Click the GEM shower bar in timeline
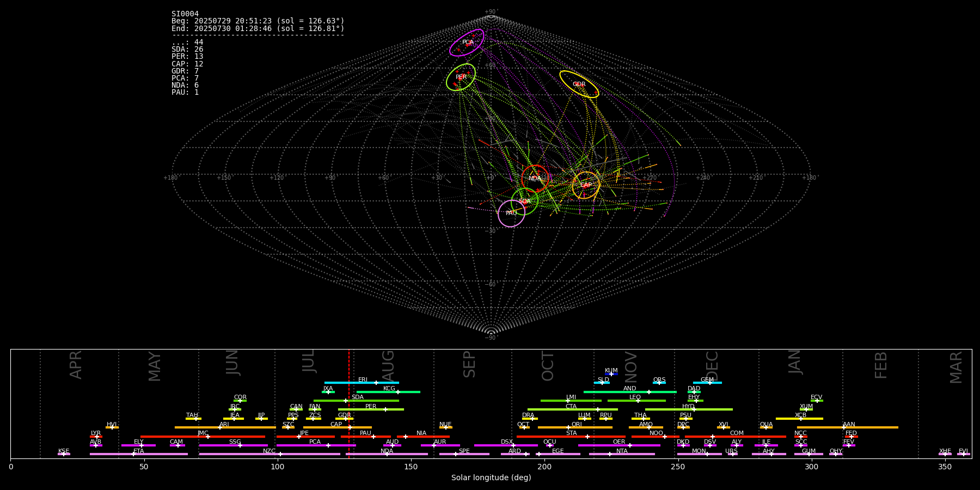Screen dimensions: 980x490 (x=707, y=383)
